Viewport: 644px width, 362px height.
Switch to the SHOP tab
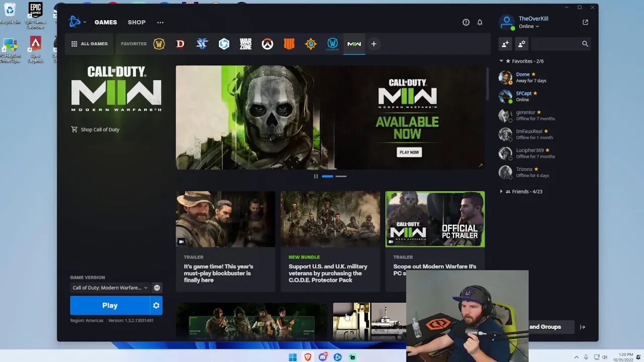136,22
